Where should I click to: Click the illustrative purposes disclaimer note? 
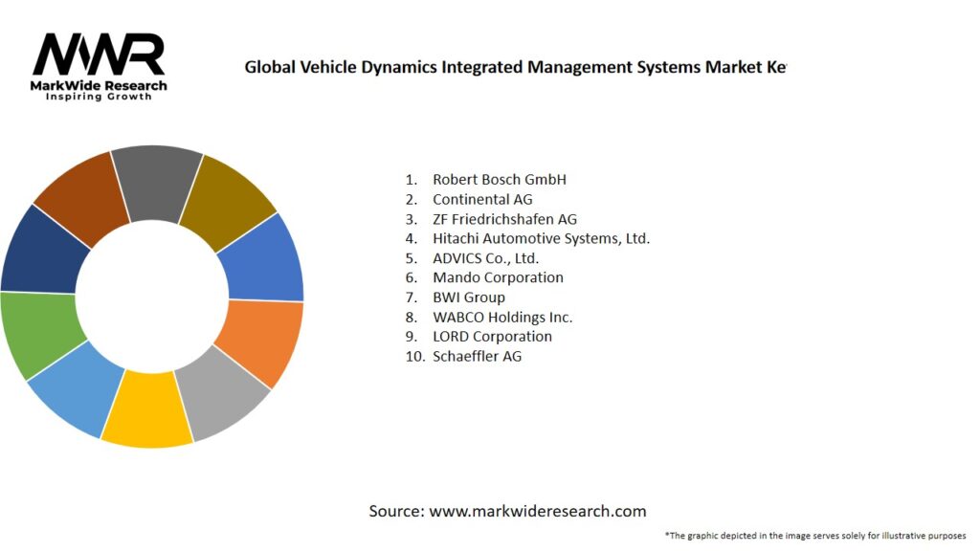tap(815, 536)
